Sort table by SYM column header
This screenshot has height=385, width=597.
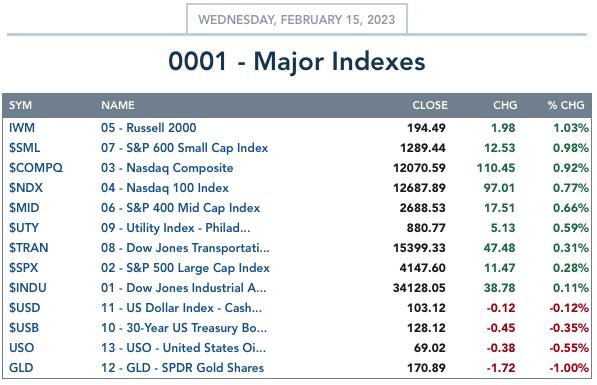[x=21, y=105]
